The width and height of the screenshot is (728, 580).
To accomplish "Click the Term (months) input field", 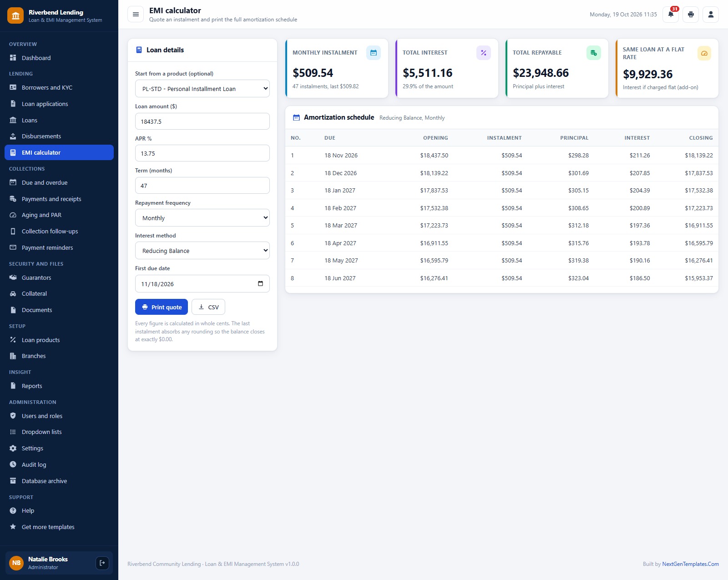I will coord(202,186).
